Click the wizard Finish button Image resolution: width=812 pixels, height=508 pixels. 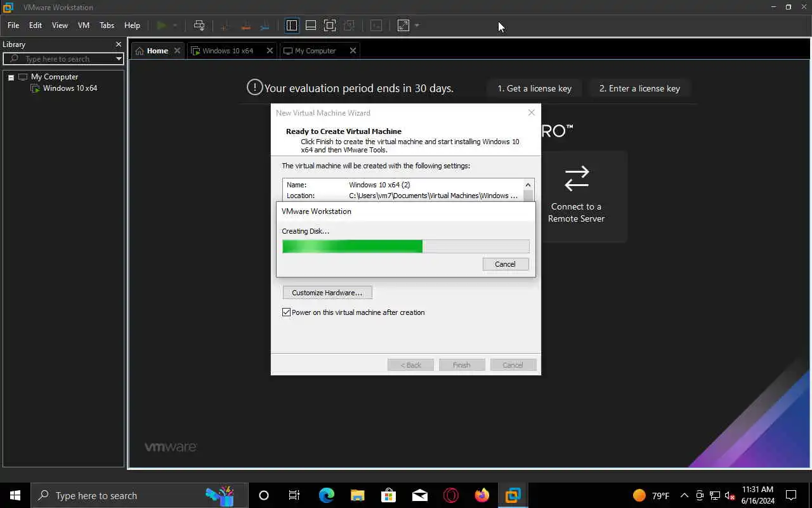[x=462, y=365]
